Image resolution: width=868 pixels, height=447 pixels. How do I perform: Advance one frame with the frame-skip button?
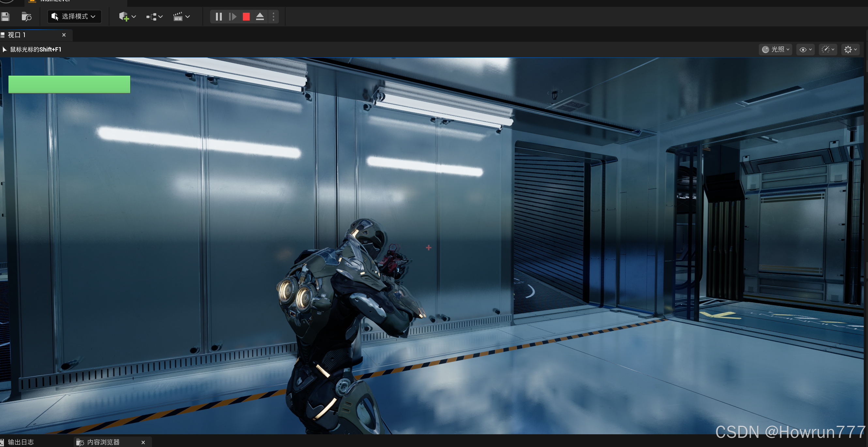coord(233,17)
